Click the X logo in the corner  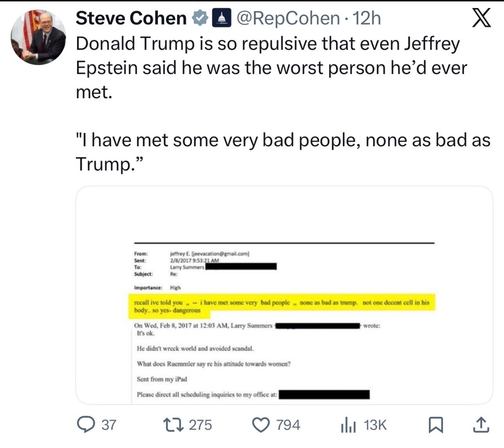(x=481, y=18)
